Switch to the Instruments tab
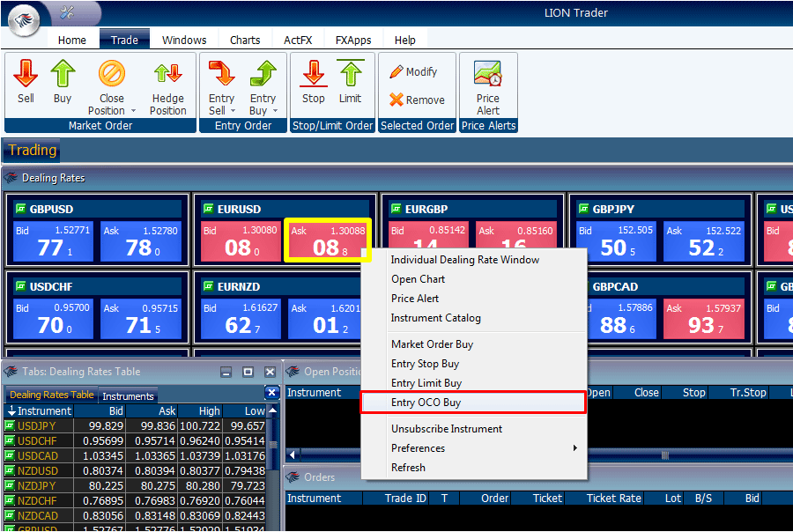 (x=128, y=396)
